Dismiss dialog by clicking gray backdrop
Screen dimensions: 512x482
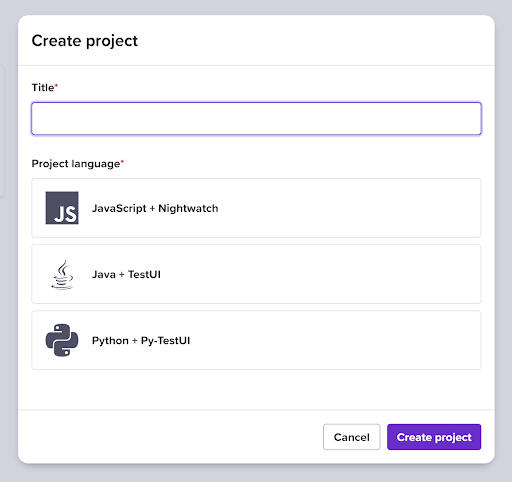point(256,473)
